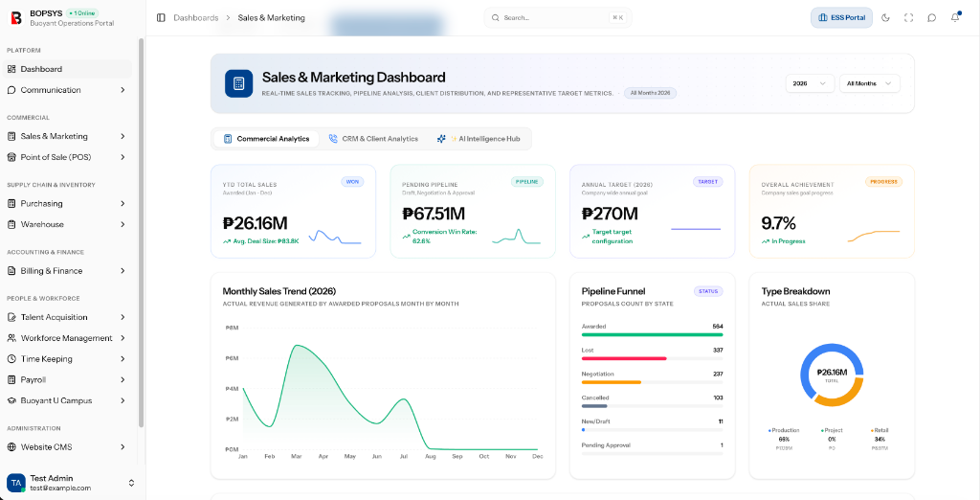
Task: Click the Payroll sidebar icon
Action: click(x=11, y=380)
